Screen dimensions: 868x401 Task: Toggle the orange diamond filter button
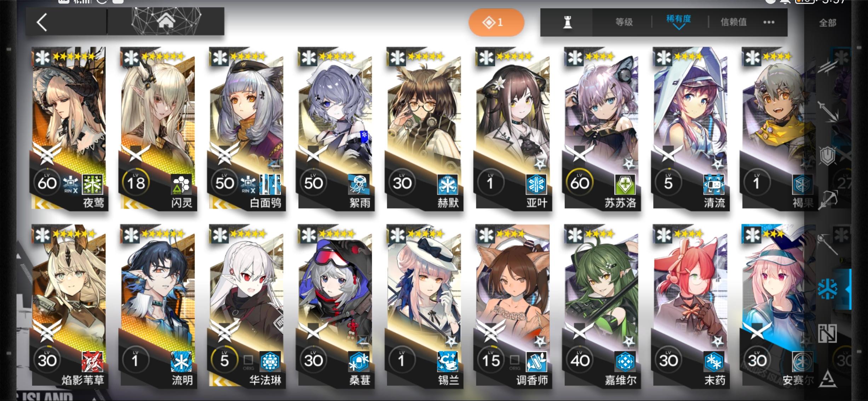496,22
